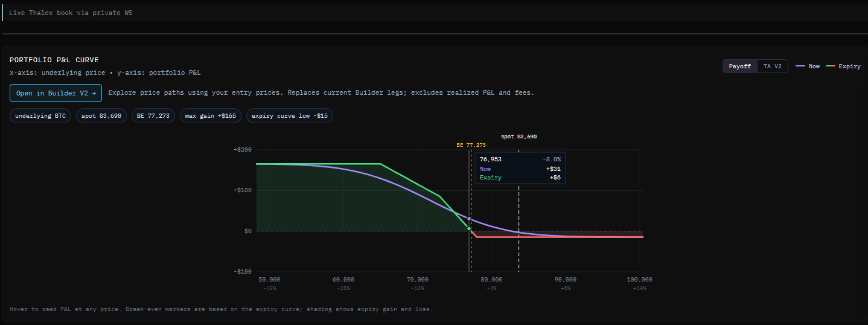Image resolution: width=868 pixels, height=325 pixels.
Task: Click the 60,000 x-axis label
Action: coord(343,280)
